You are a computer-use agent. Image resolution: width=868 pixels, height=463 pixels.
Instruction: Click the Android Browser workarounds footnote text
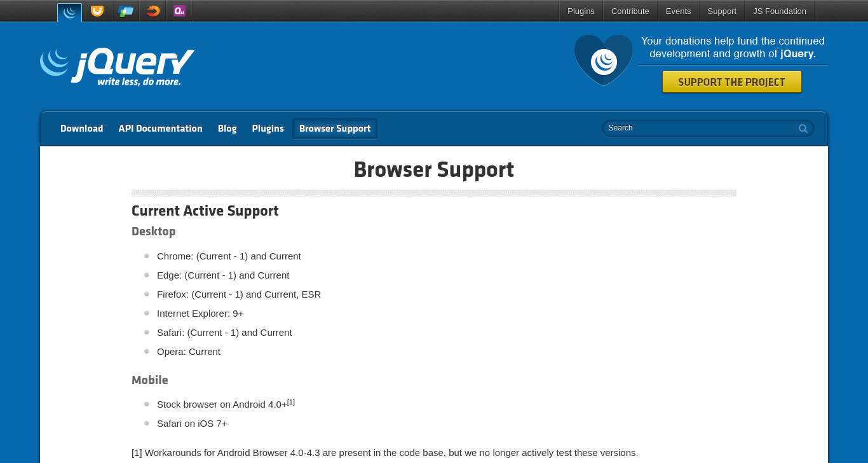tap(385, 453)
